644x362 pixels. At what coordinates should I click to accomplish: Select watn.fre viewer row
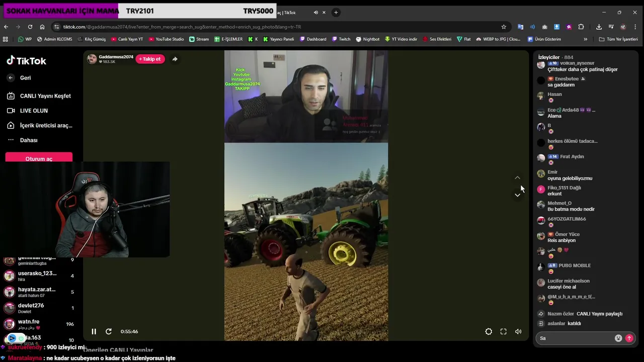pos(39,324)
